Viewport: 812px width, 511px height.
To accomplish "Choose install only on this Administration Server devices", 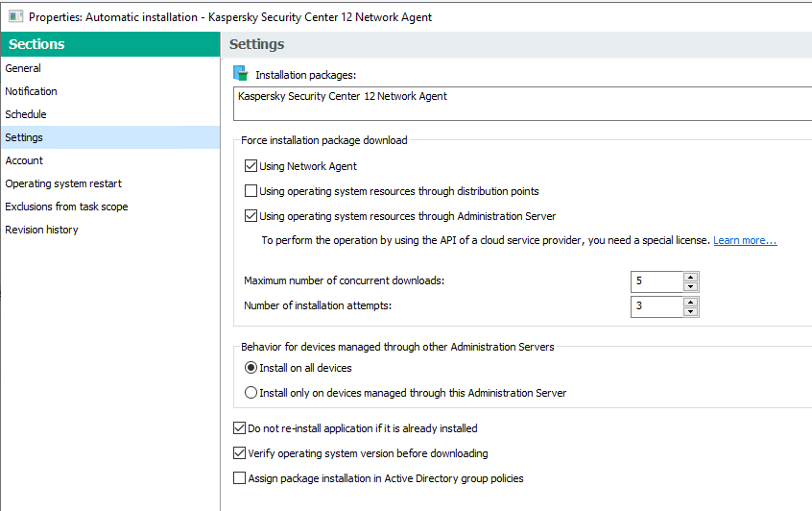I will [251, 393].
